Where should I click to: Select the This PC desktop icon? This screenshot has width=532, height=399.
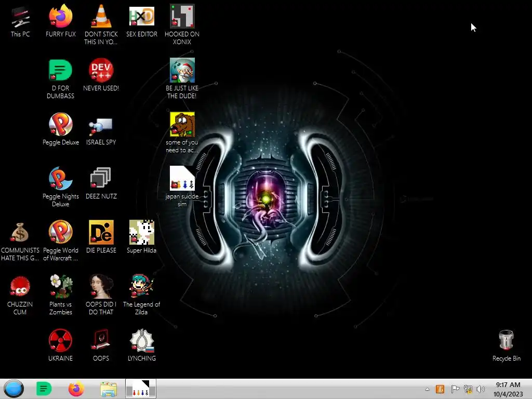(20, 21)
